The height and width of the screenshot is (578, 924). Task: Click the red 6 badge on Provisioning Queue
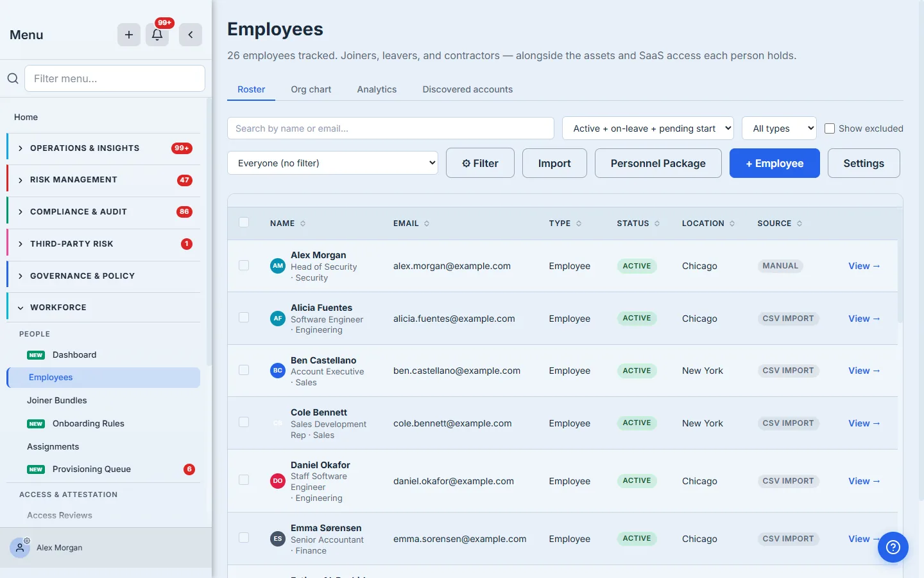[x=189, y=469]
